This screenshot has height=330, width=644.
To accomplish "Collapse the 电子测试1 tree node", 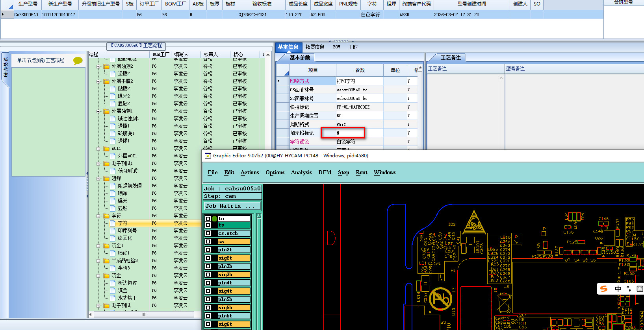I will [x=98, y=164].
